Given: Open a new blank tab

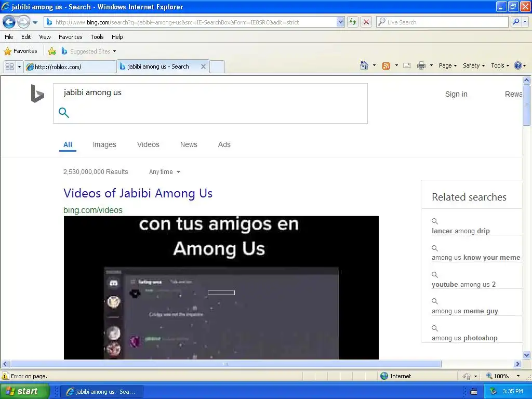Looking at the screenshot, I should 217,66.
